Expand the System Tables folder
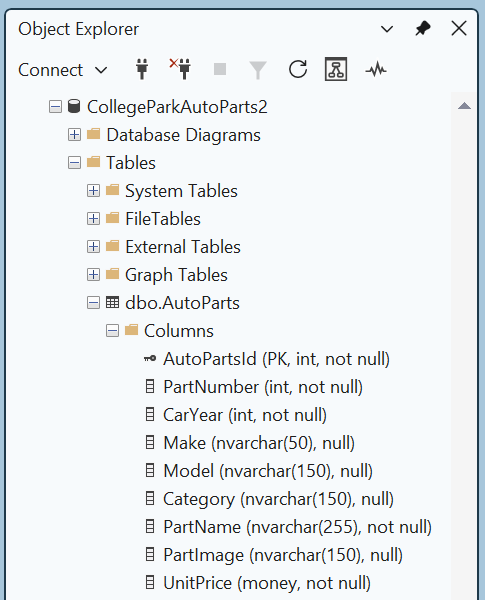The width and height of the screenshot is (485, 600). 93,191
